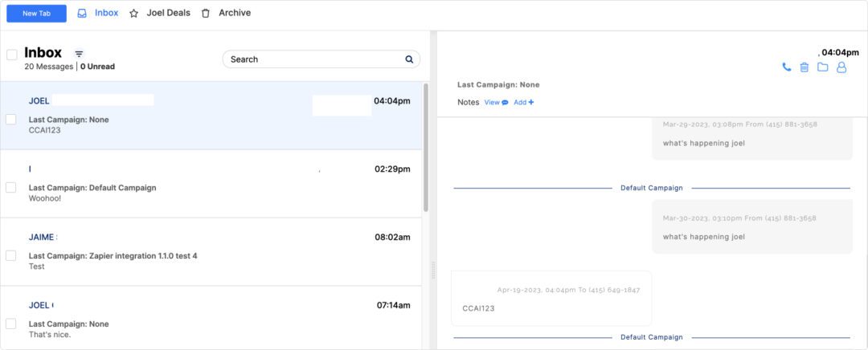The width and height of the screenshot is (868, 350).
Task: Click the Mar-29-2023 what's happening joel message
Action: coord(752,138)
